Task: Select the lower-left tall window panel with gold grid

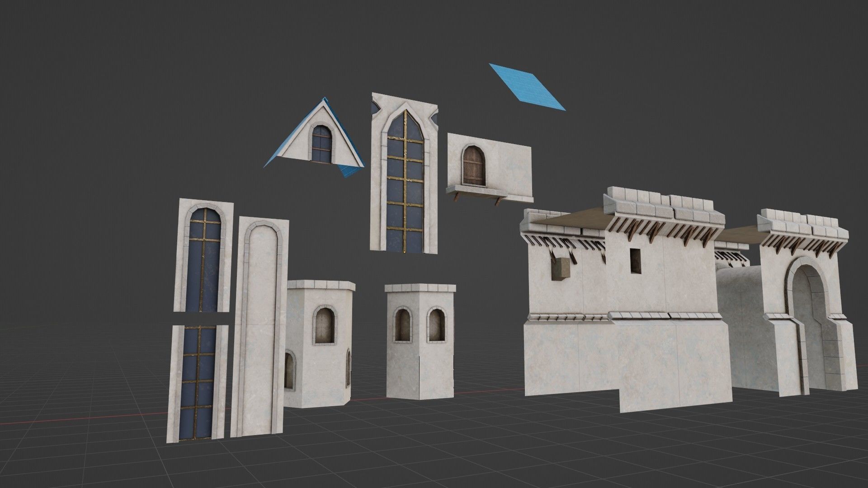Action: tap(197, 384)
